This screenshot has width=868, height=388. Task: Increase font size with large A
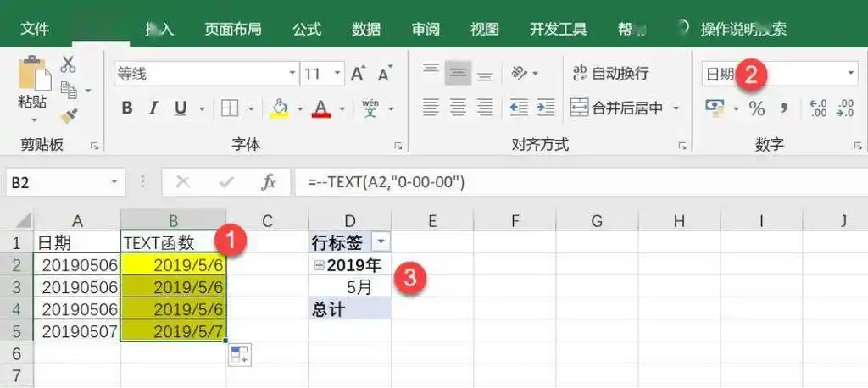(359, 73)
